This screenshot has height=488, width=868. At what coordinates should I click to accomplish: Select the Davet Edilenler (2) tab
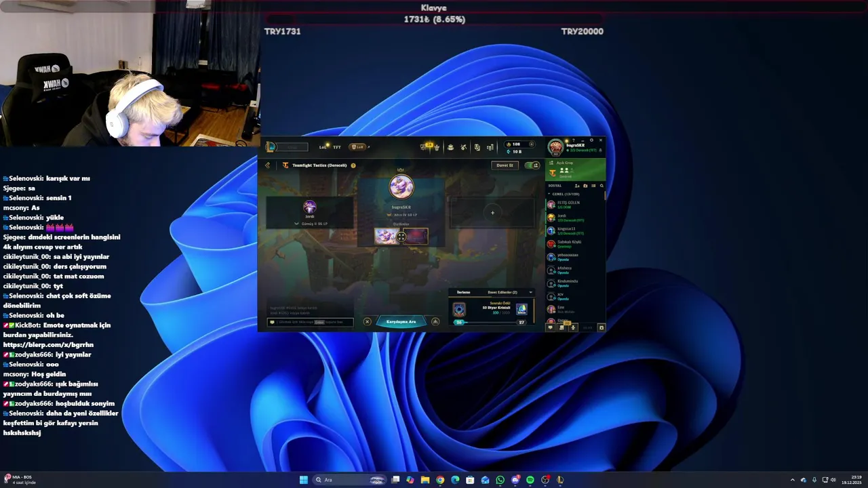(502, 292)
